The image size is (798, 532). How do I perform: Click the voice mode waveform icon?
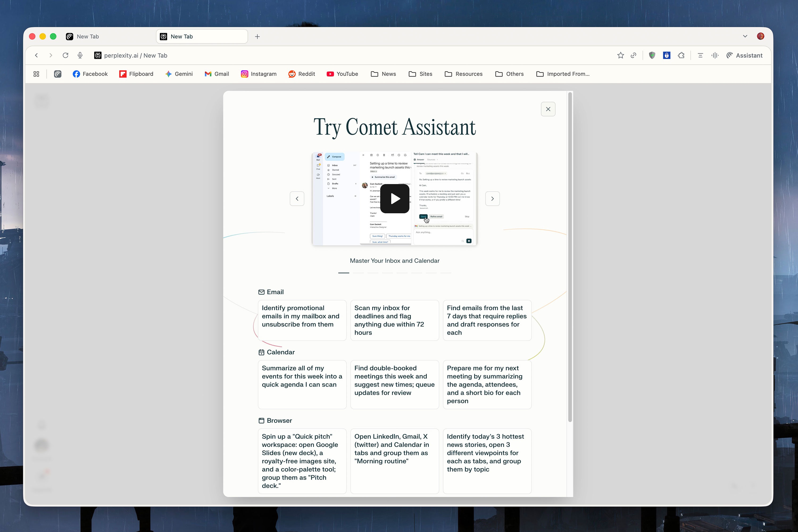pyautogui.click(x=715, y=55)
